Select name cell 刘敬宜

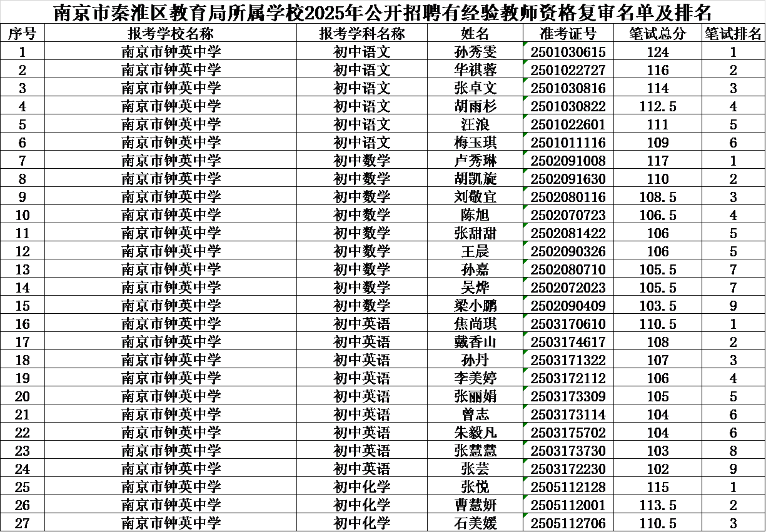(x=475, y=197)
